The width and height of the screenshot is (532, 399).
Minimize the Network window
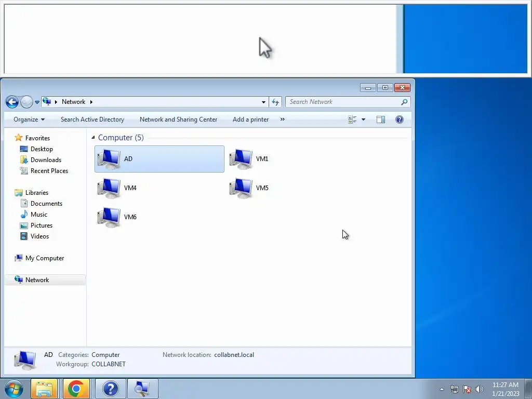point(368,88)
